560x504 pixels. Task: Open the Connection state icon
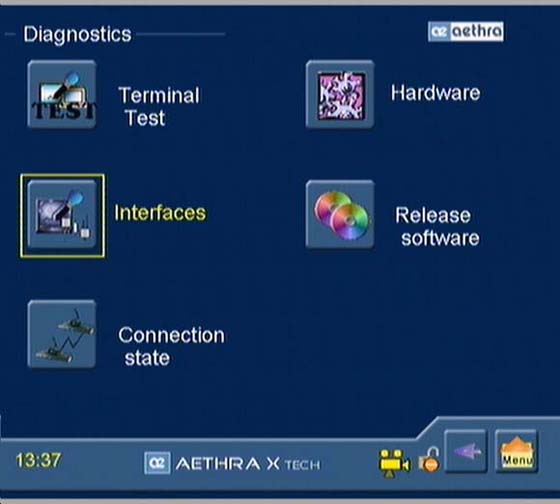pos(62,334)
